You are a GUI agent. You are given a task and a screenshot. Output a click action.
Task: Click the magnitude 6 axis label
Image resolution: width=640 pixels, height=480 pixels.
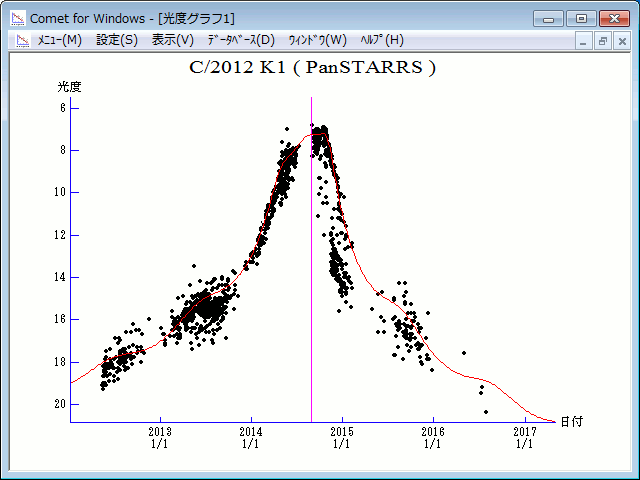pos(63,108)
